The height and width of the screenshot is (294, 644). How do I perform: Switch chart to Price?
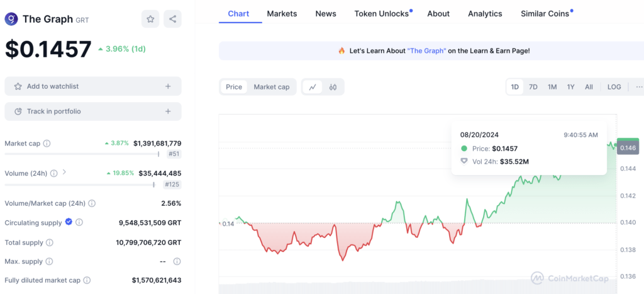tap(234, 87)
